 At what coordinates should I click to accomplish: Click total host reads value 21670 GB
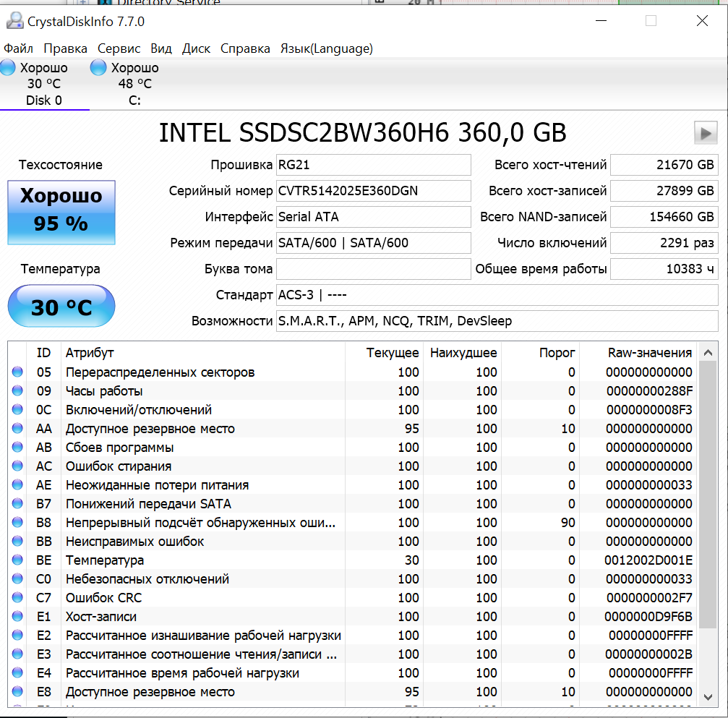pos(664,165)
